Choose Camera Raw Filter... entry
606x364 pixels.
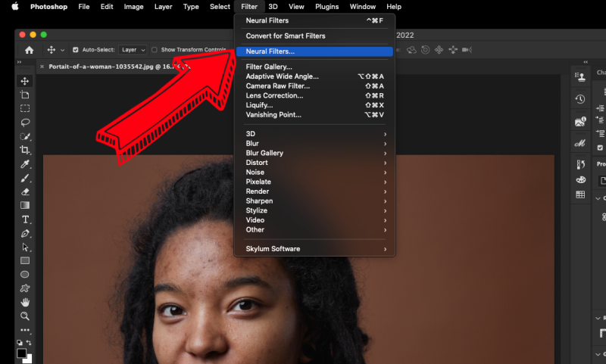click(x=315, y=86)
